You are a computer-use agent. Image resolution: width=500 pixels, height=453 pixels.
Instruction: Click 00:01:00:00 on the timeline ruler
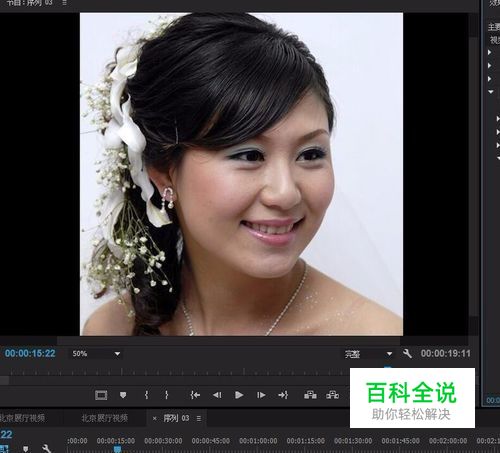pos(258,441)
